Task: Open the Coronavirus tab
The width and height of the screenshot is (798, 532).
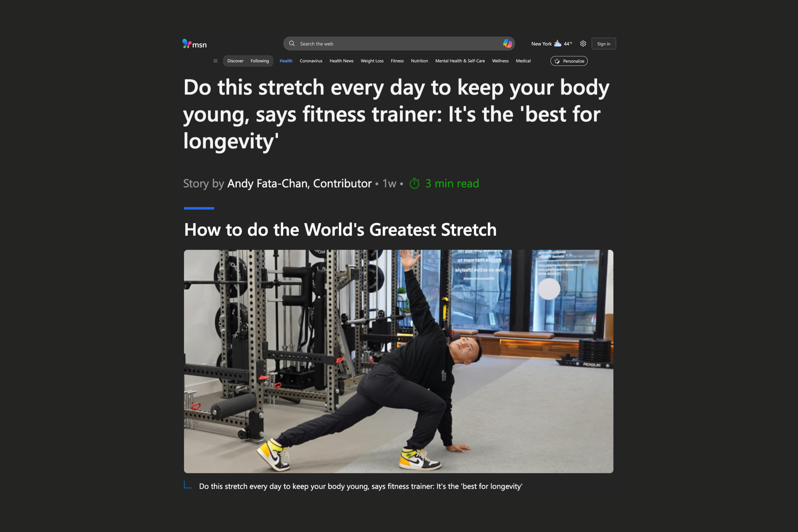Action: tap(311, 61)
